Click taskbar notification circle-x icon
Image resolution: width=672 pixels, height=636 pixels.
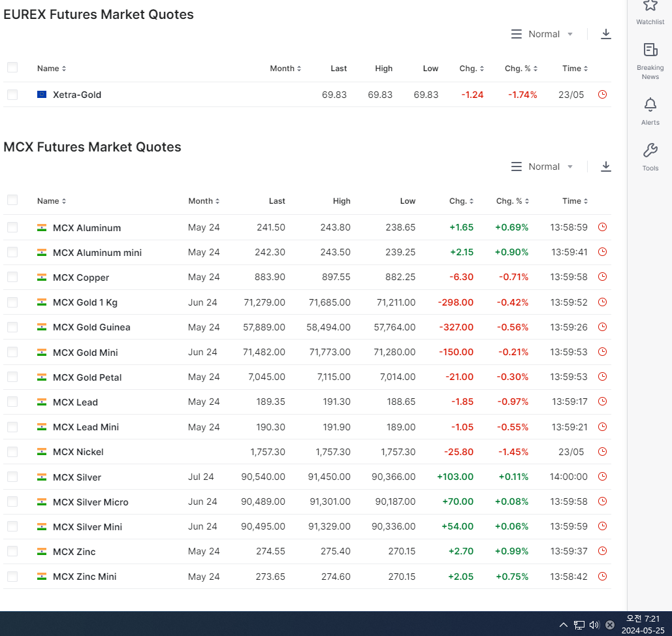[610, 625]
